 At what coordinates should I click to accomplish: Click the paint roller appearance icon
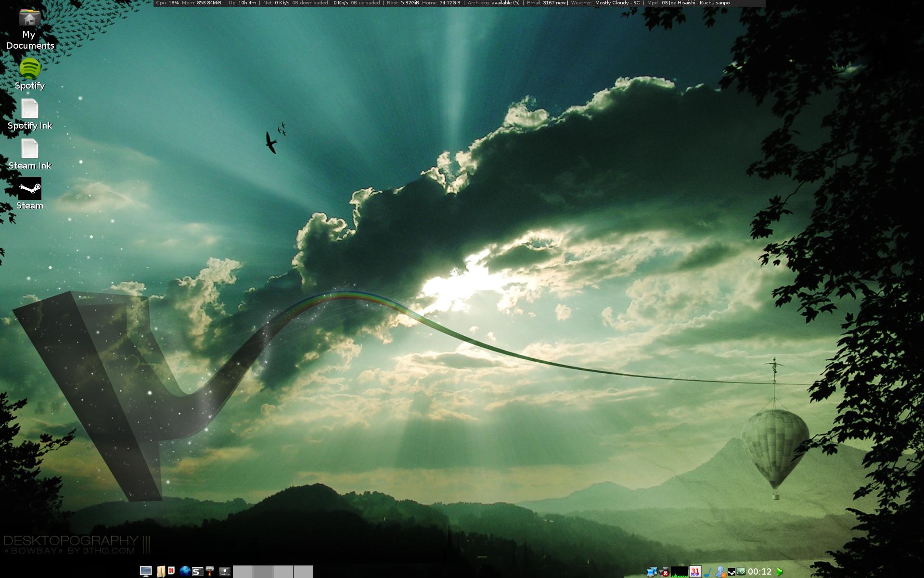tap(210, 571)
